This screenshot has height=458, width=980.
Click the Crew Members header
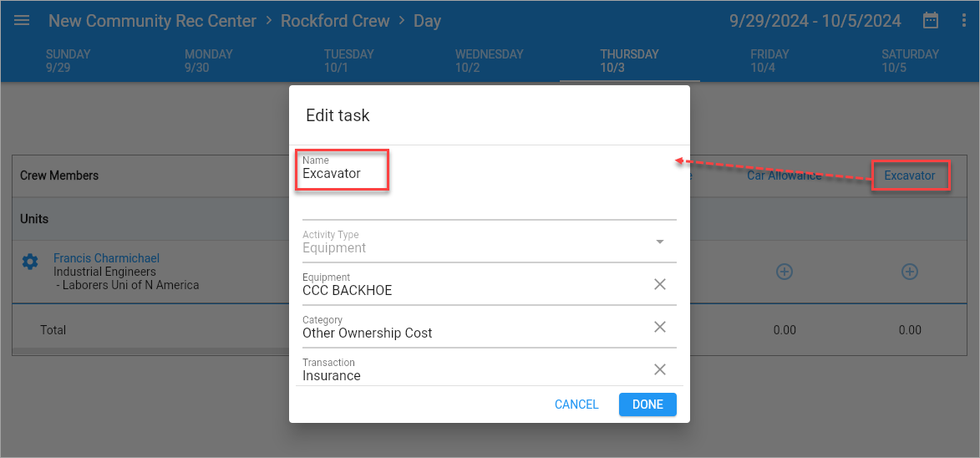pos(59,176)
